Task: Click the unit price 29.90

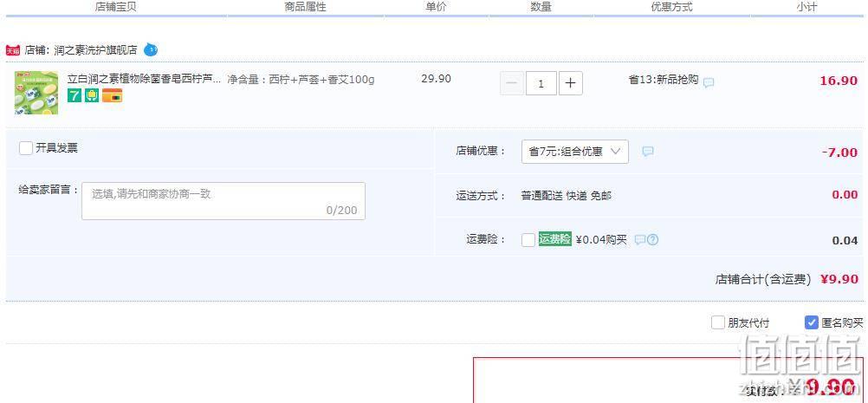Action: (x=437, y=79)
